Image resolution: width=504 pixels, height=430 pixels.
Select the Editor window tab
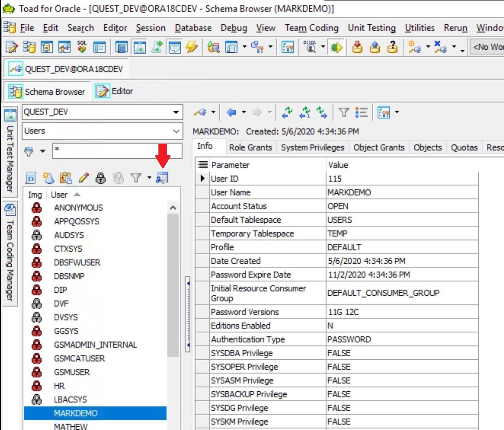pos(114,91)
